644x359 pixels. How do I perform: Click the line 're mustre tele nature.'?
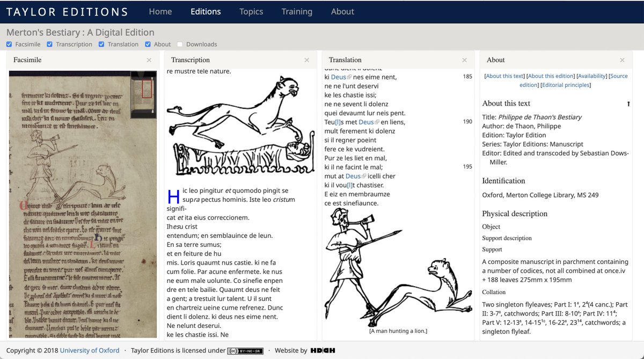coord(199,71)
